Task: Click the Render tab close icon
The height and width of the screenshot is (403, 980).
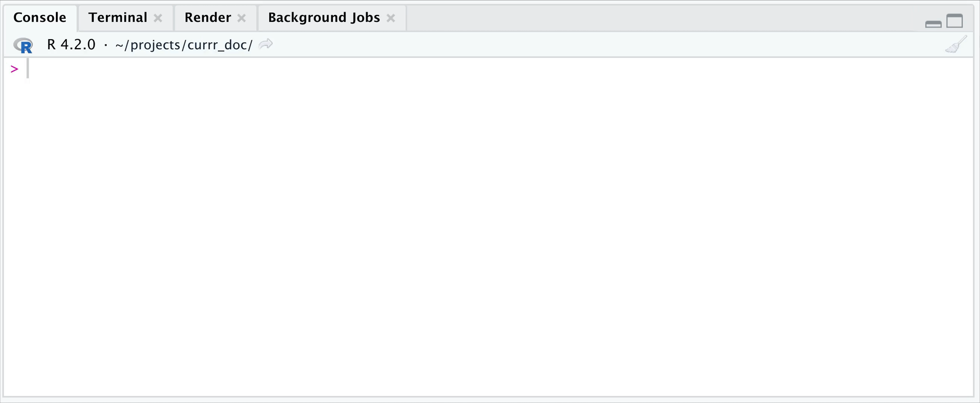Action: (244, 17)
